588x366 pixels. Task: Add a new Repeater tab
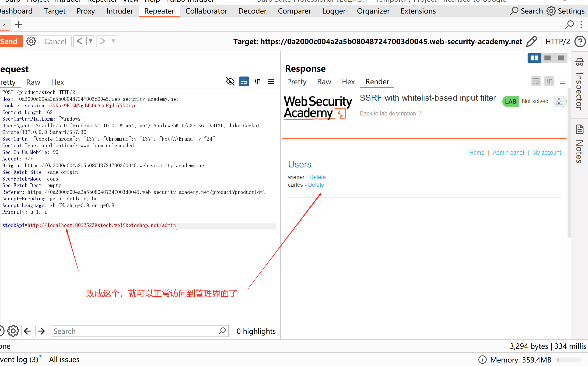[18, 25]
